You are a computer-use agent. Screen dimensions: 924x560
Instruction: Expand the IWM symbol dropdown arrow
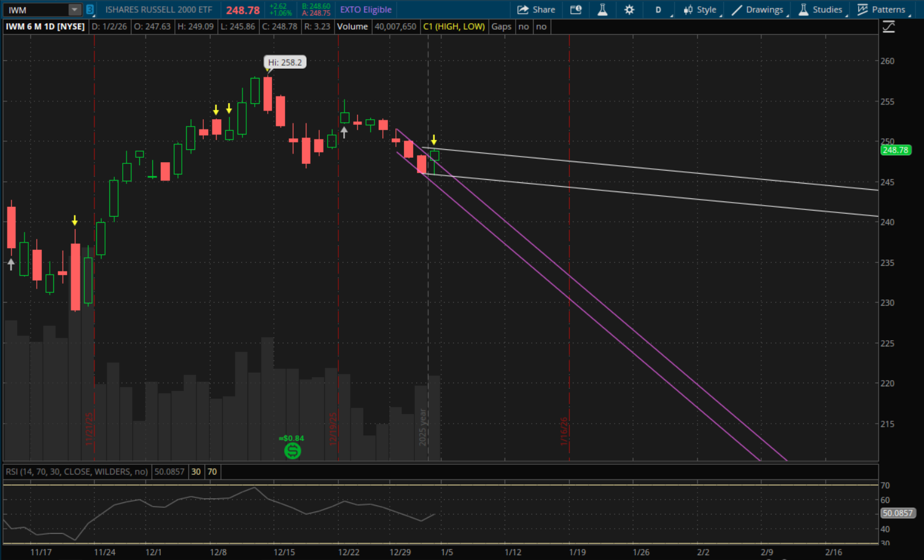click(x=74, y=10)
